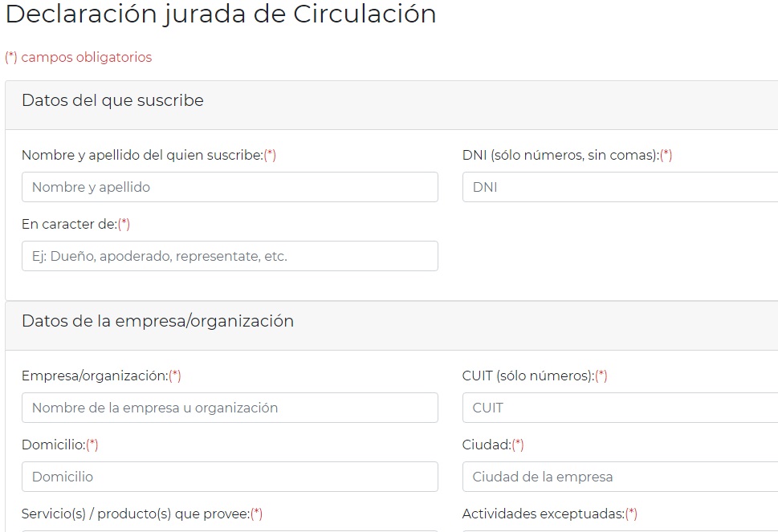Click the Actividades exceptuadas label
The image size is (778, 532).
(550, 514)
